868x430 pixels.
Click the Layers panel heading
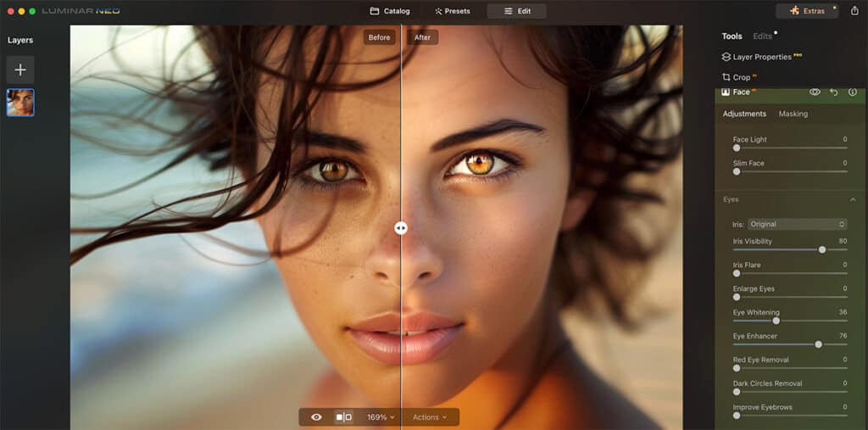(x=20, y=40)
